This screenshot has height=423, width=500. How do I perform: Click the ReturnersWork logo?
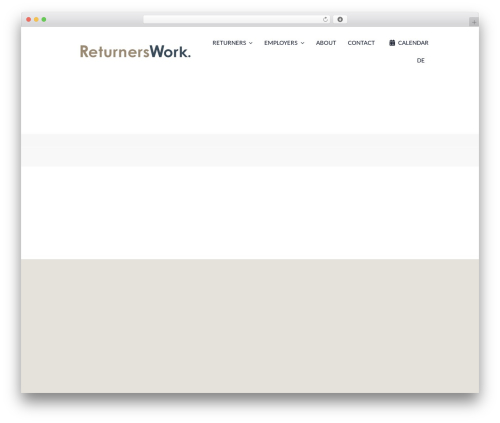[135, 52]
